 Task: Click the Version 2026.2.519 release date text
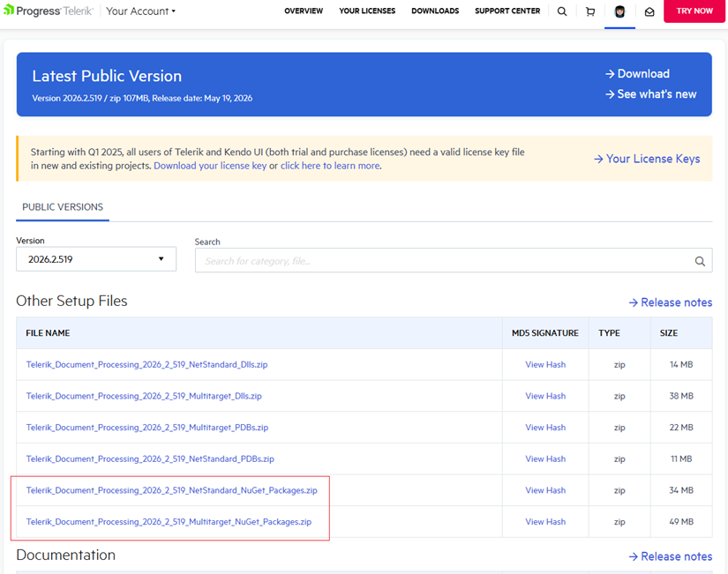pos(142,99)
